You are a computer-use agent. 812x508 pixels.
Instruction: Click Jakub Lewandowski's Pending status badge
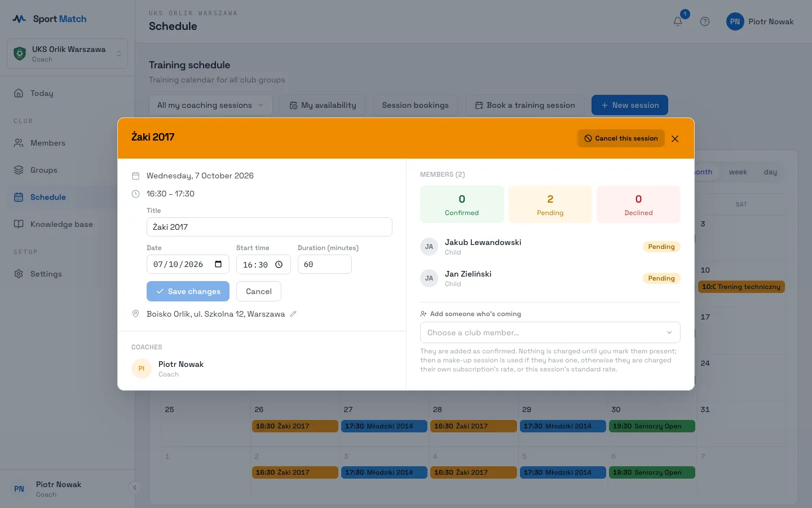pos(661,247)
